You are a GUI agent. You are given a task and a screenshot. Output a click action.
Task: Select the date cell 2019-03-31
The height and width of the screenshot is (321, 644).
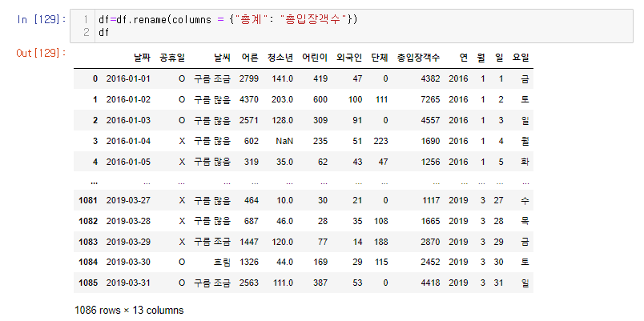pos(128,283)
